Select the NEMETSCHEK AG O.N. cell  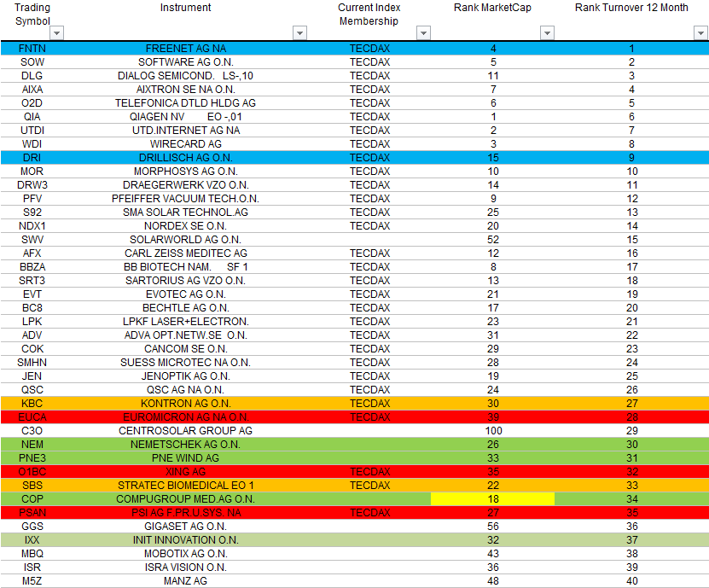(x=186, y=444)
